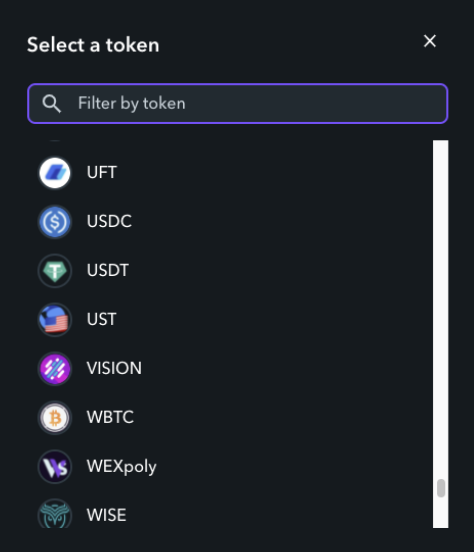This screenshot has width=474, height=552.
Task: Click the USDC coin icon
Action: pyautogui.click(x=55, y=222)
